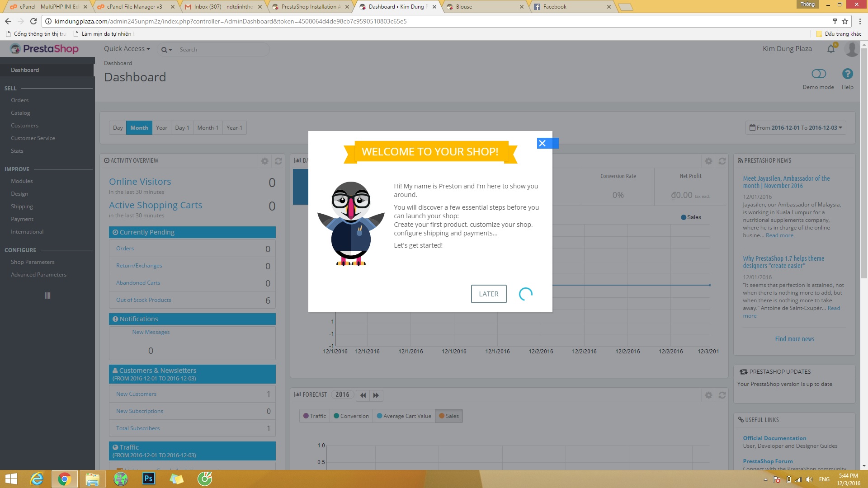Select the Year-1 period tab

(234, 127)
